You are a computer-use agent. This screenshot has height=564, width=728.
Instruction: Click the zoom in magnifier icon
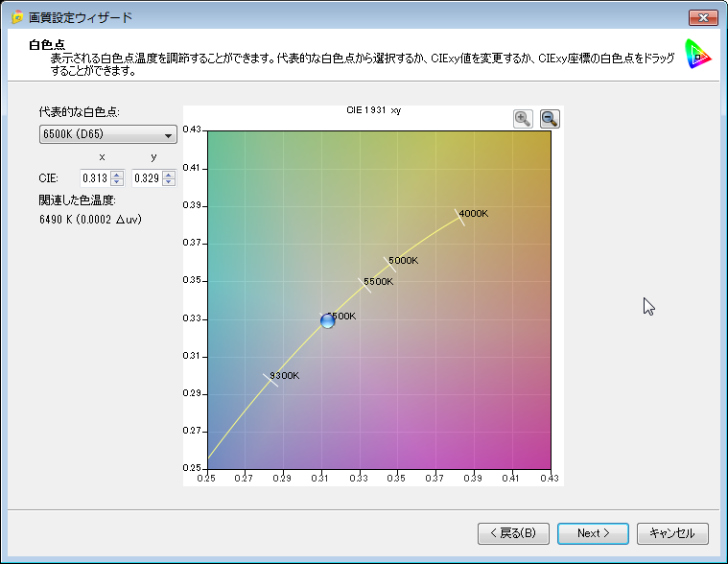coord(523,118)
